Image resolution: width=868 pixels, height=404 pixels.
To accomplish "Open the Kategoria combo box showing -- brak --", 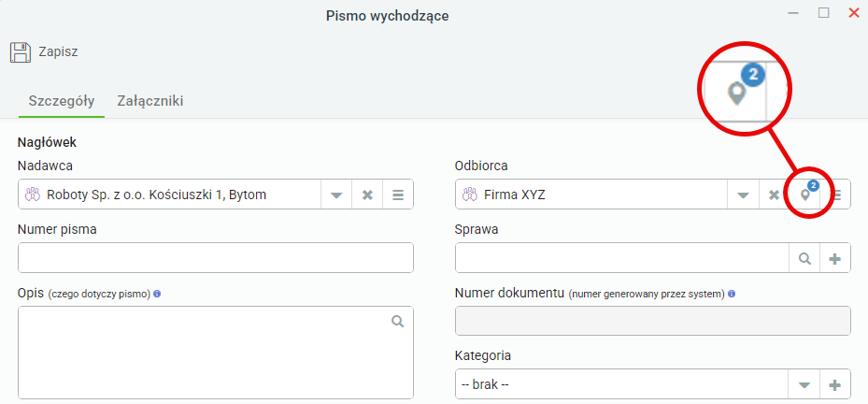I will [x=622, y=384].
